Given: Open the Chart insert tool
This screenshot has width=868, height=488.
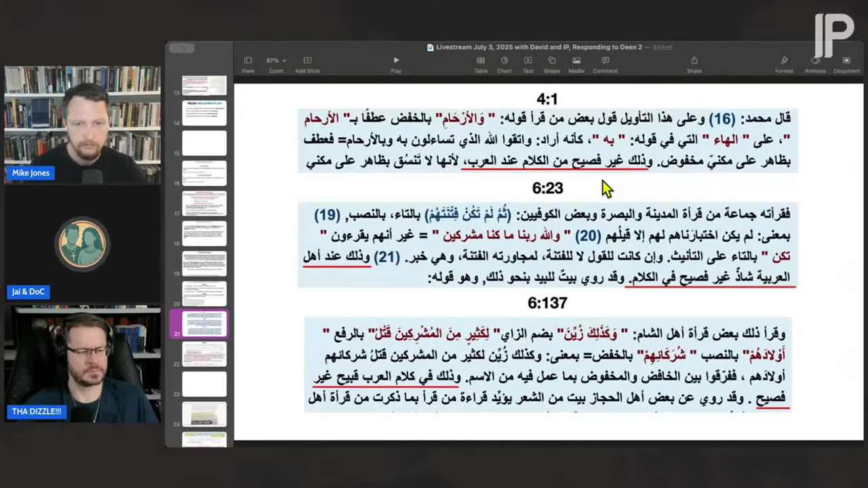Looking at the screenshot, I should pos(504,61).
